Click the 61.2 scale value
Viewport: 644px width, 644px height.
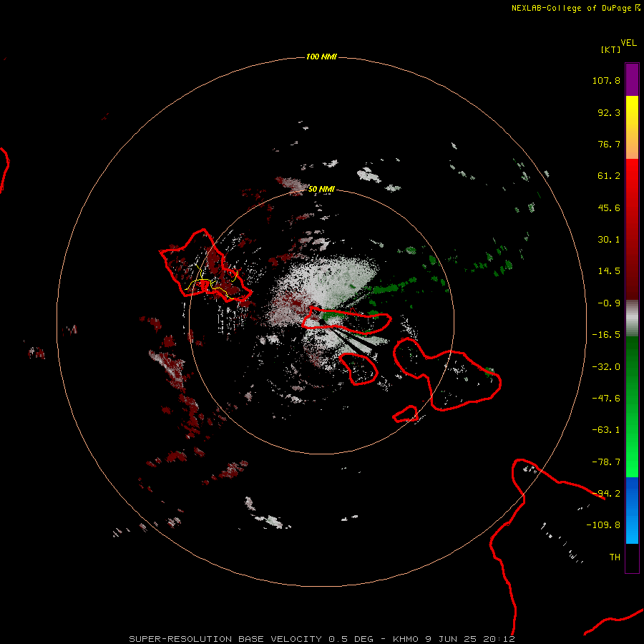click(609, 176)
